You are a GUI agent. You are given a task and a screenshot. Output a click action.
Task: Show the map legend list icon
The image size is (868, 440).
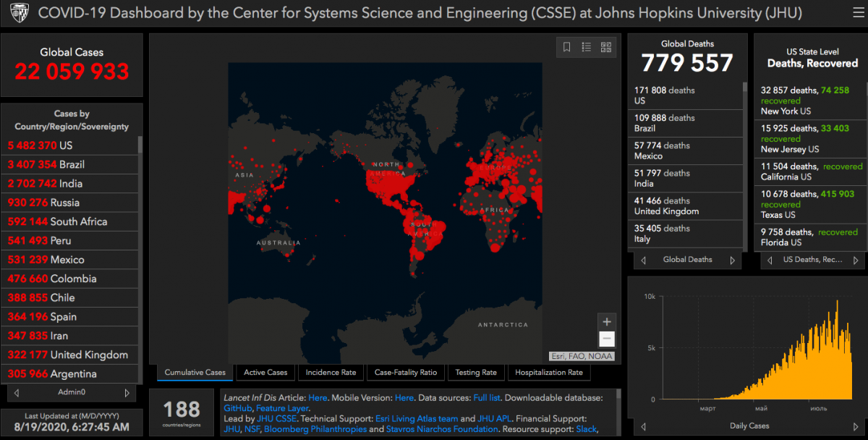(587, 47)
